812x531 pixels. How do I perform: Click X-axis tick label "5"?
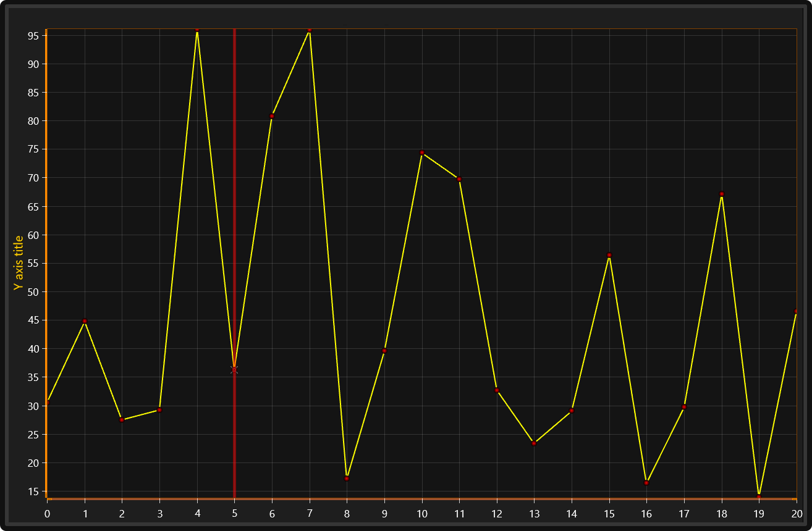coord(234,514)
